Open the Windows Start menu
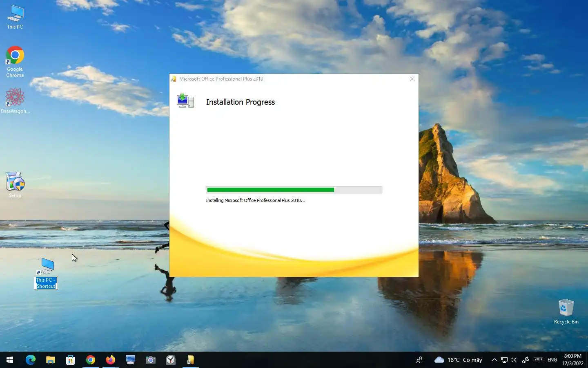Screen dimensions: 588x368 10,360
